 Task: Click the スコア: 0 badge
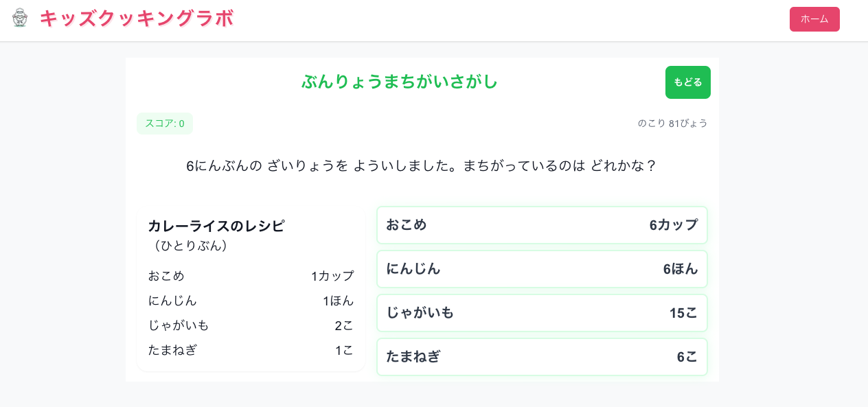(x=165, y=124)
